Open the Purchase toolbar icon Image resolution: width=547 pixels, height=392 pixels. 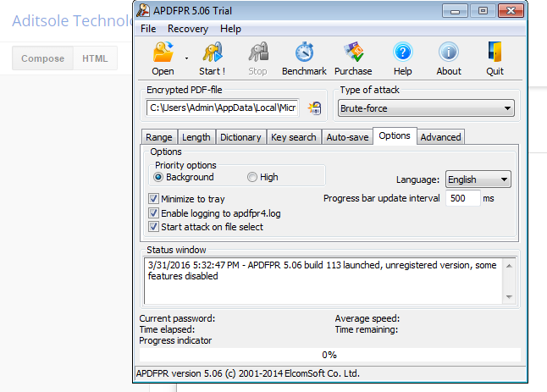click(353, 58)
